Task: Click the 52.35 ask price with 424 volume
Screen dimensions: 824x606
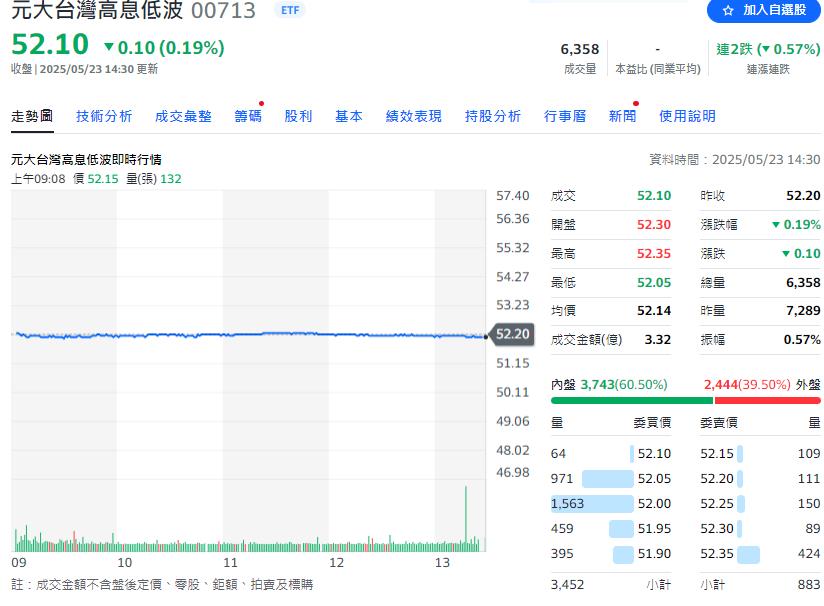Action: (717, 553)
